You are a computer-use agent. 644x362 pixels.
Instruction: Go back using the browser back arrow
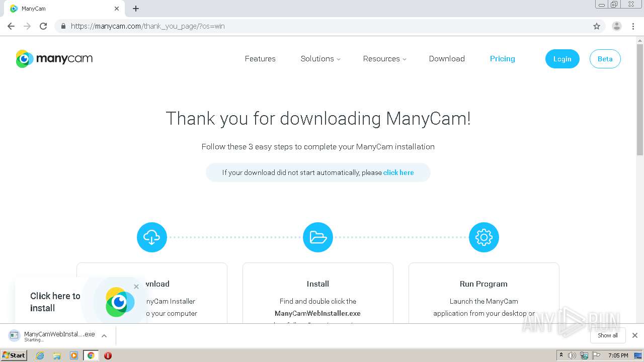coord(11,26)
